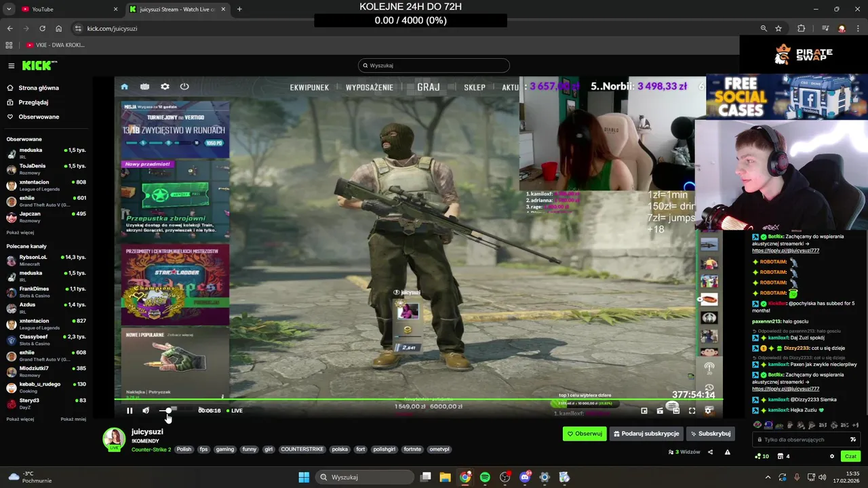Image resolution: width=868 pixels, height=488 pixels.
Task: Expand recommended channels with Pokaż więcej
Action: click(20, 419)
